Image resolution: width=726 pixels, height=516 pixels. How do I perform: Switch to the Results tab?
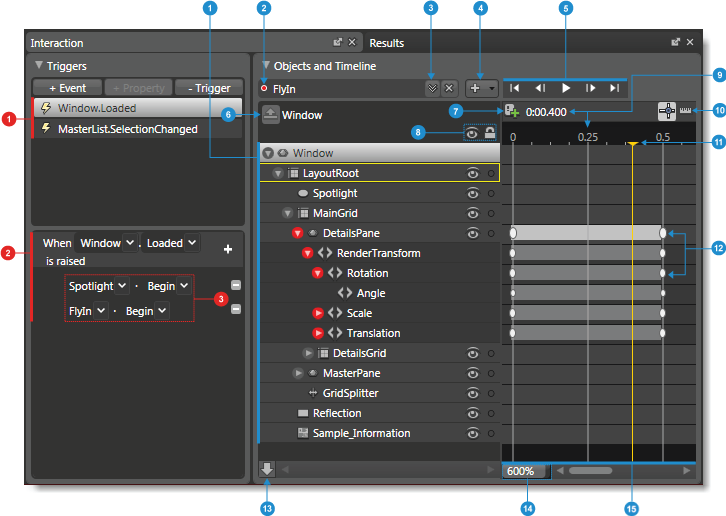tap(386, 43)
